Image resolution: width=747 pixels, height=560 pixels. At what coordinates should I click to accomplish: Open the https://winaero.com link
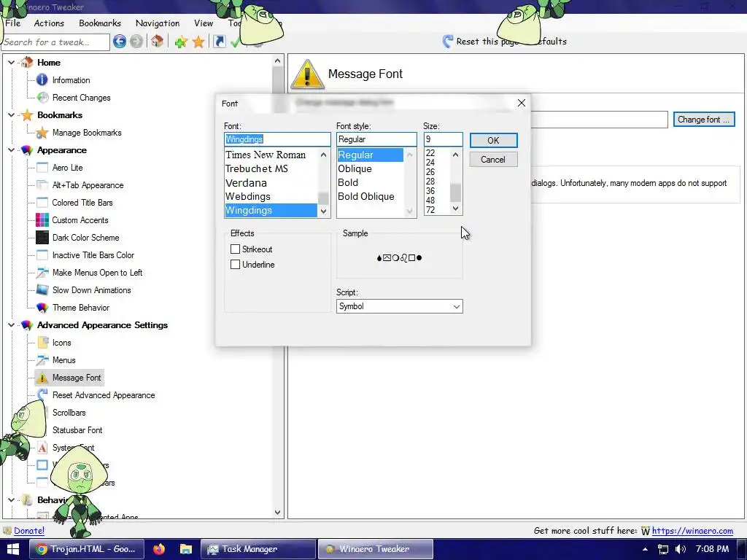point(692,531)
